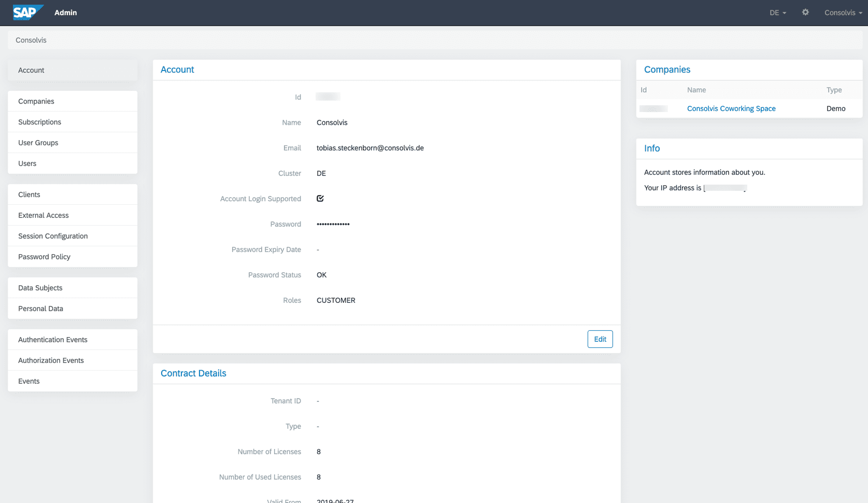Open Authorization Events in the sidebar
This screenshot has width=868, height=503.
[x=73, y=360]
